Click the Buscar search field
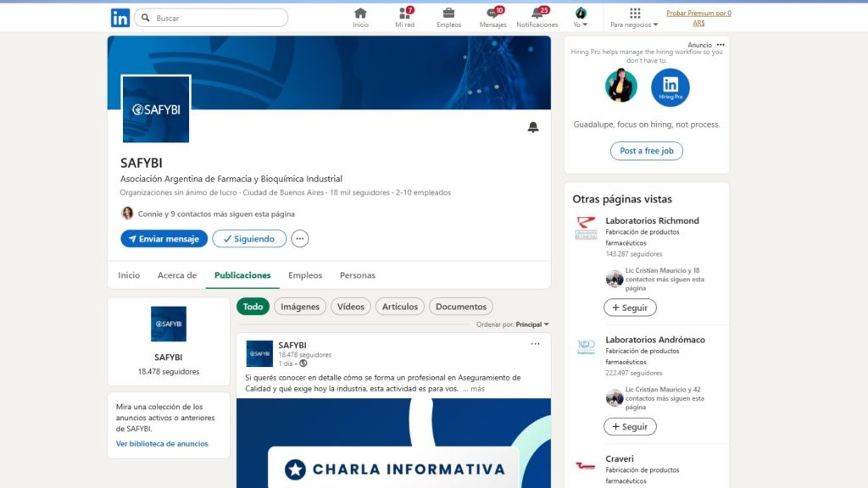This screenshot has width=868, height=488. pos(219,18)
